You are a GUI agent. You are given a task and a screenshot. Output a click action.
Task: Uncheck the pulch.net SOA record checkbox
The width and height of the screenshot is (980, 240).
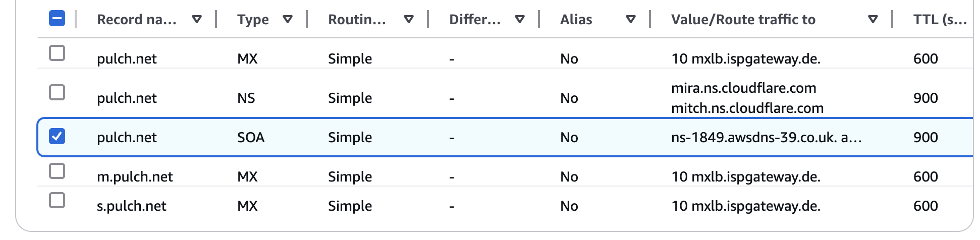57,136
